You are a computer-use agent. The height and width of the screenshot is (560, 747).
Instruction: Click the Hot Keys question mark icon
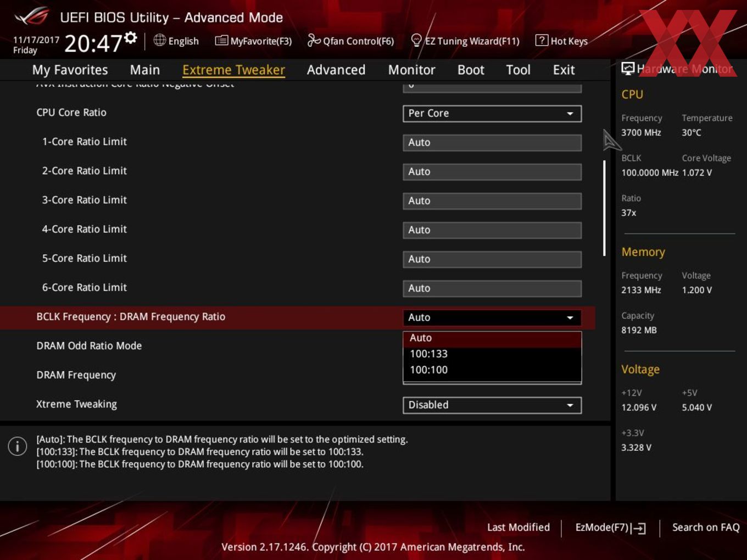pyautogui.click(x=541, y=40)
